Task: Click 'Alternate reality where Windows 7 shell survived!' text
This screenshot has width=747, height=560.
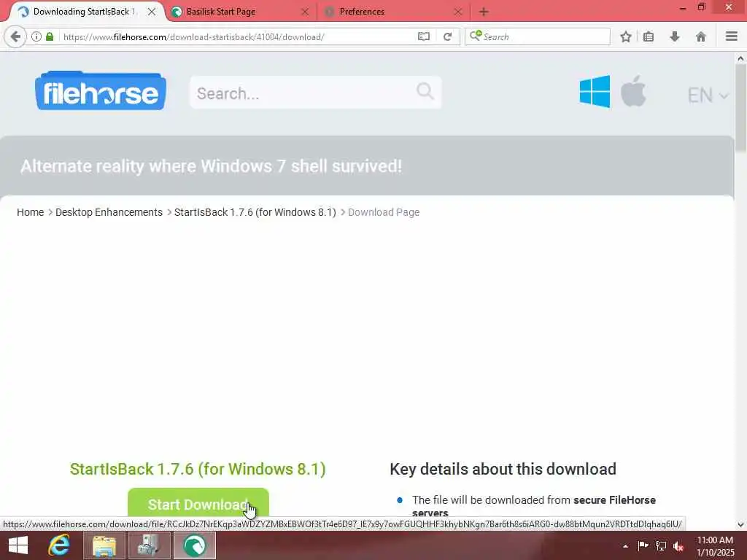Action: [211, 166]
